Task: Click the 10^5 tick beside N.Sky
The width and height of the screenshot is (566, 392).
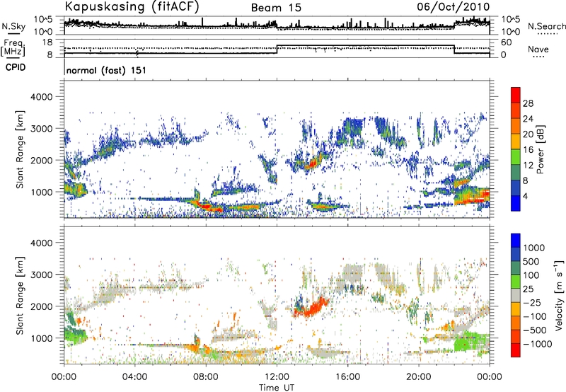Action: point(43,20)
